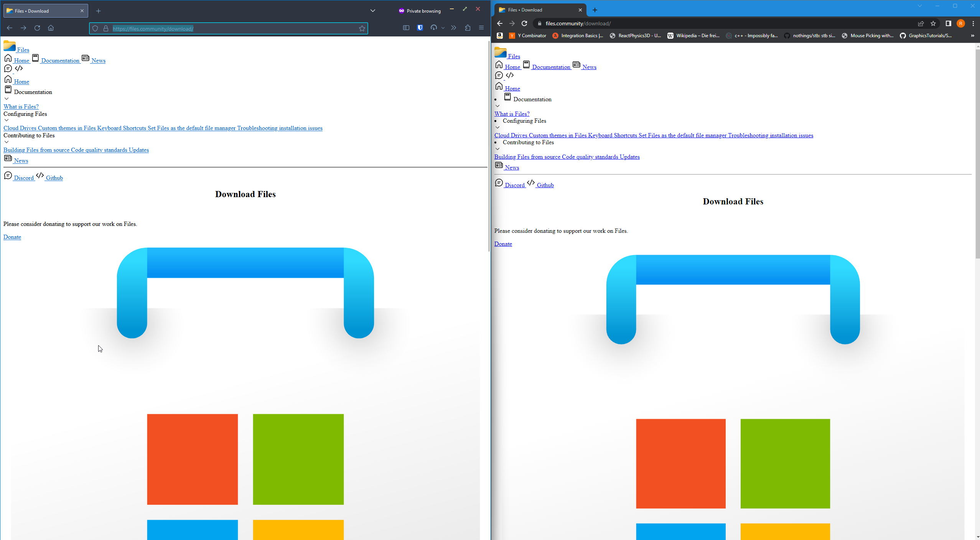Image resolution: width=980 pixels, height=540 pixels.
Task: Toggle Chrome's side panel
Action: tap(948, 23)
